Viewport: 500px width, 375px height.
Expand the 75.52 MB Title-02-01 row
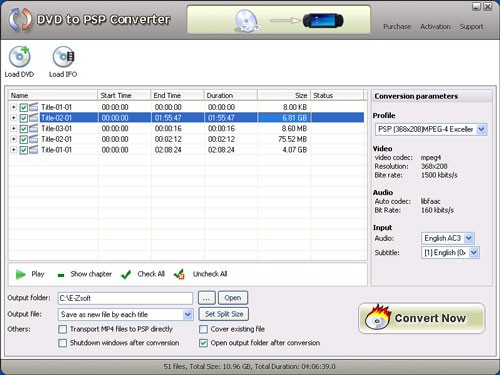tap(13, 139)
